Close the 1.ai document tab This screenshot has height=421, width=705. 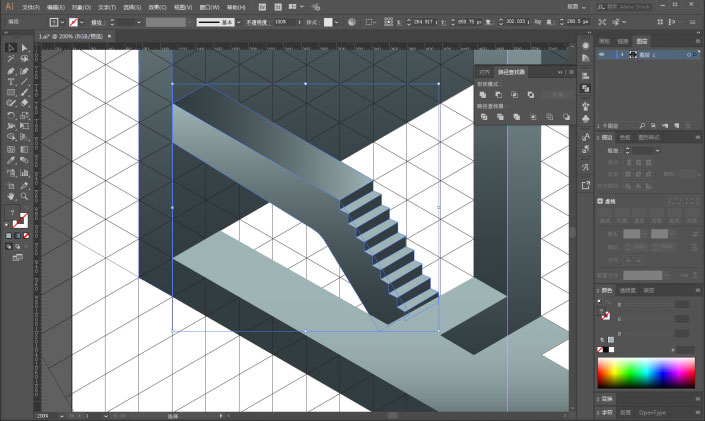[109, 36]
